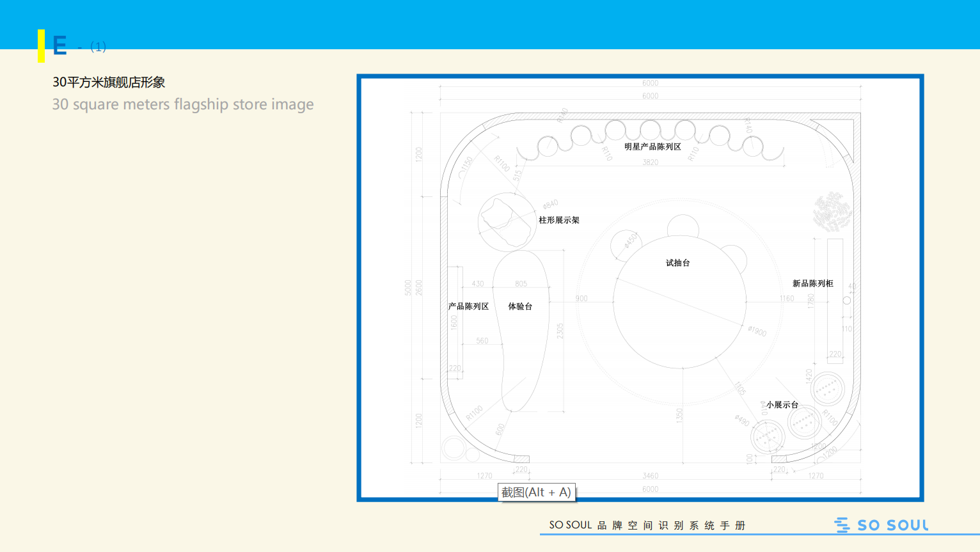Click the 体验台 label
The image size is (980, 552).
(520, 306)
